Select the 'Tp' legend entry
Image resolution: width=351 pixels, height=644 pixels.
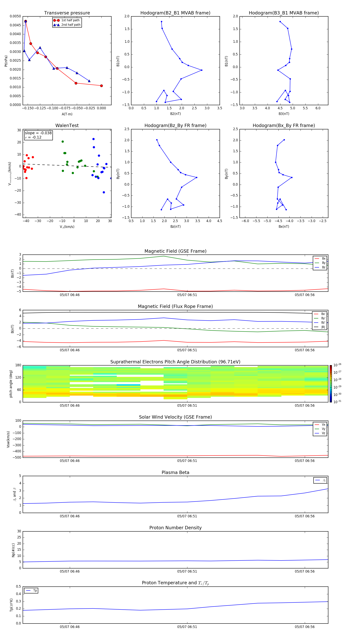[x=31, y=591]
